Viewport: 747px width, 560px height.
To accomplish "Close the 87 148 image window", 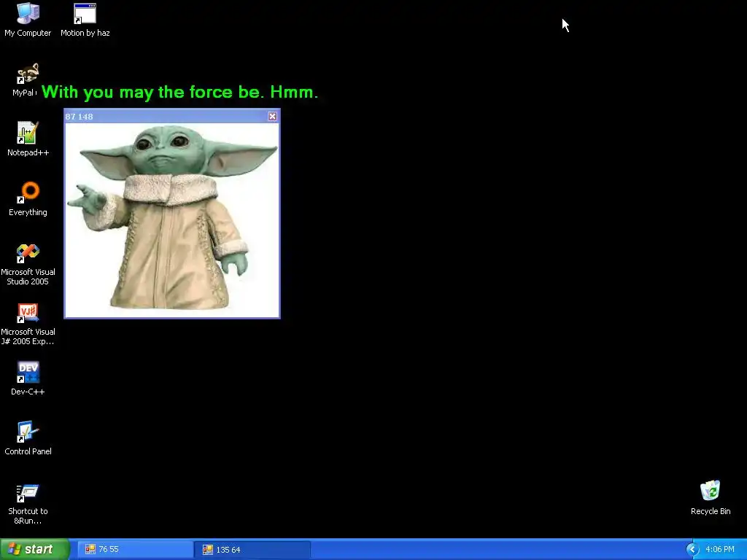I will (x=273, y=116).
